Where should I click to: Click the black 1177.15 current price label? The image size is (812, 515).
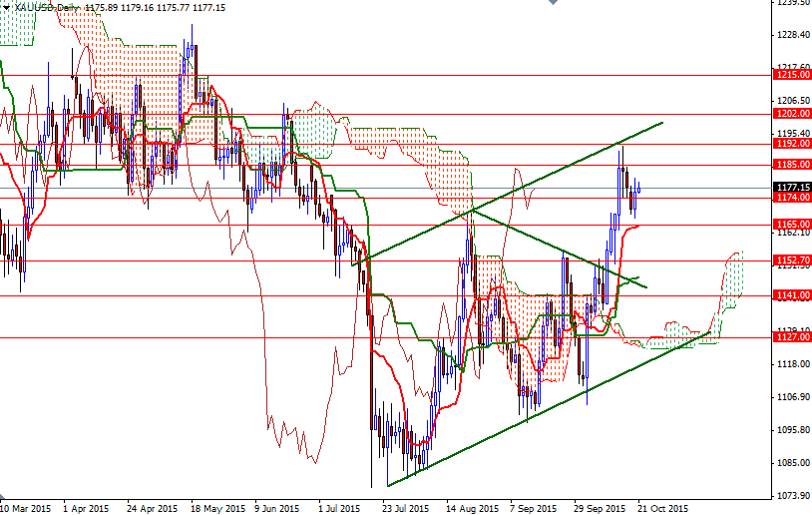pos(792,188)
